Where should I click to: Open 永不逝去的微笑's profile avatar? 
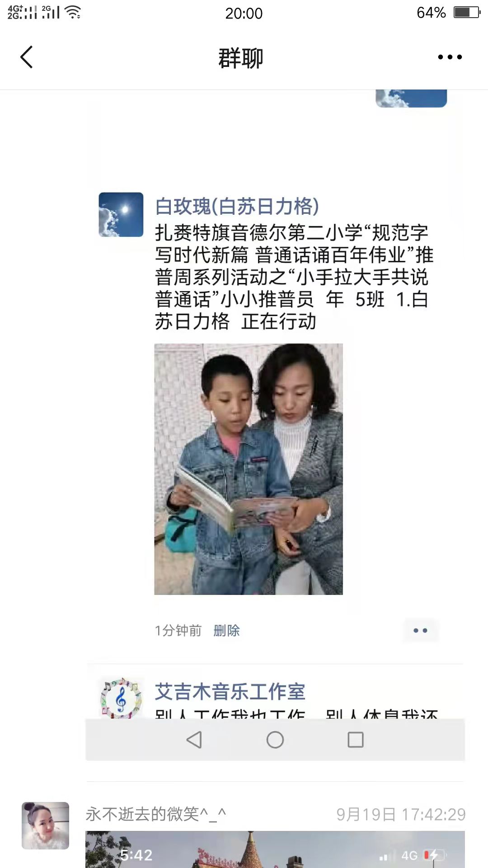point(45,826)
